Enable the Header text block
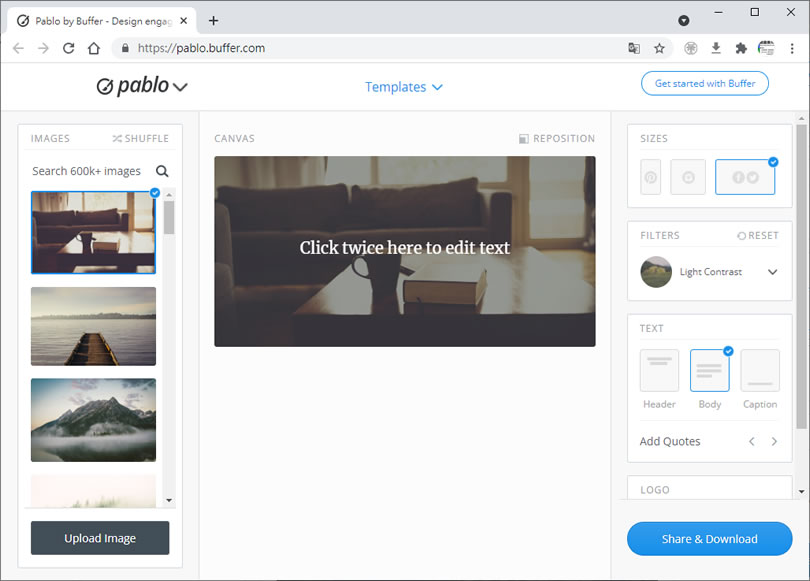This screenshot has height=581, width=810. coord(659,371)
